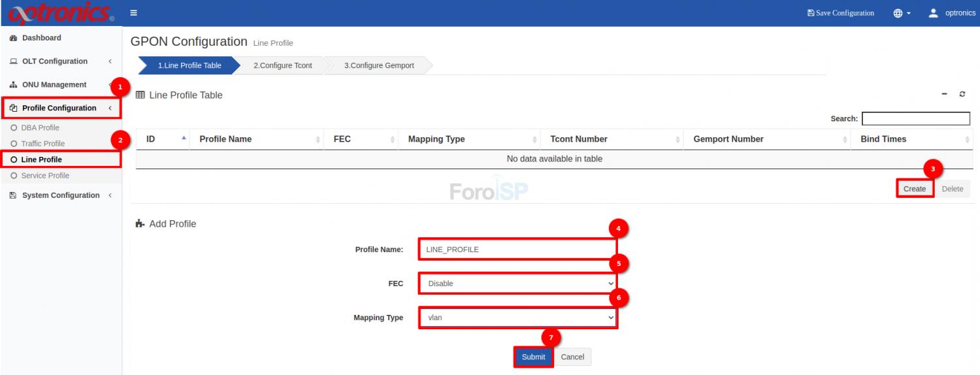The height and width of the screenshot is (375, 980).
Task: Select the DBA Profile sidebar item
Action: [x=40, y=127]
